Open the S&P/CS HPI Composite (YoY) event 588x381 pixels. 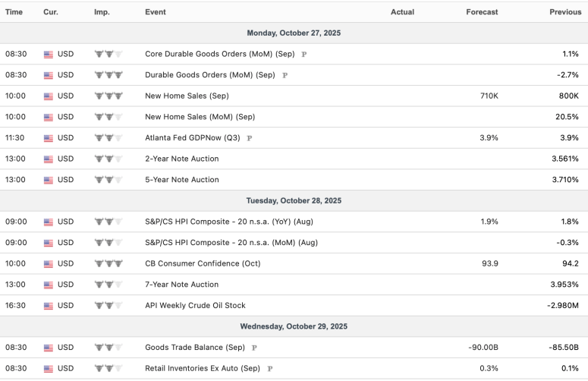pyautogui.click(x=231, y=222)
